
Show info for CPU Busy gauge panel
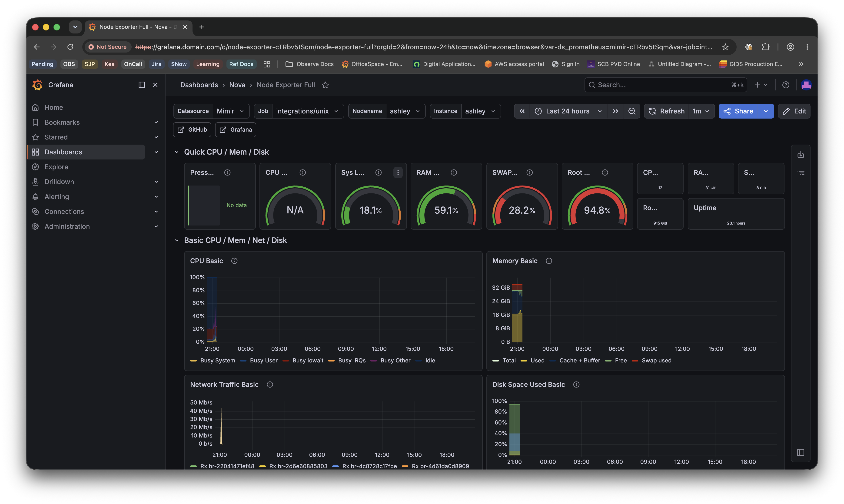coord(303,172)
